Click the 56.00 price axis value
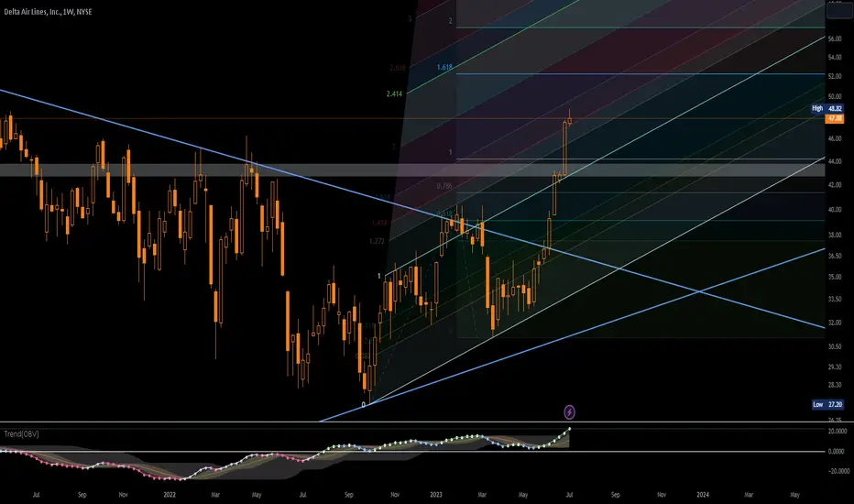The image size is (854, 504). [835, 39]
